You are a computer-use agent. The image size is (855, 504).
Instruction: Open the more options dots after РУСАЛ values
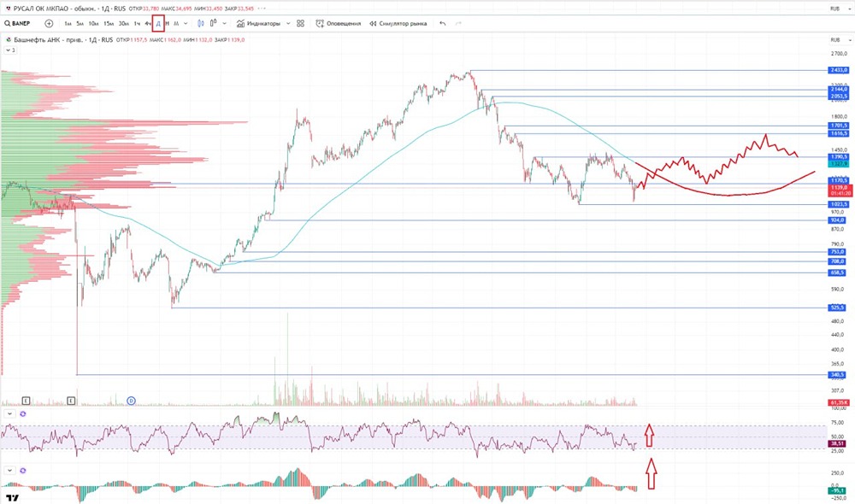coord(261,9)
